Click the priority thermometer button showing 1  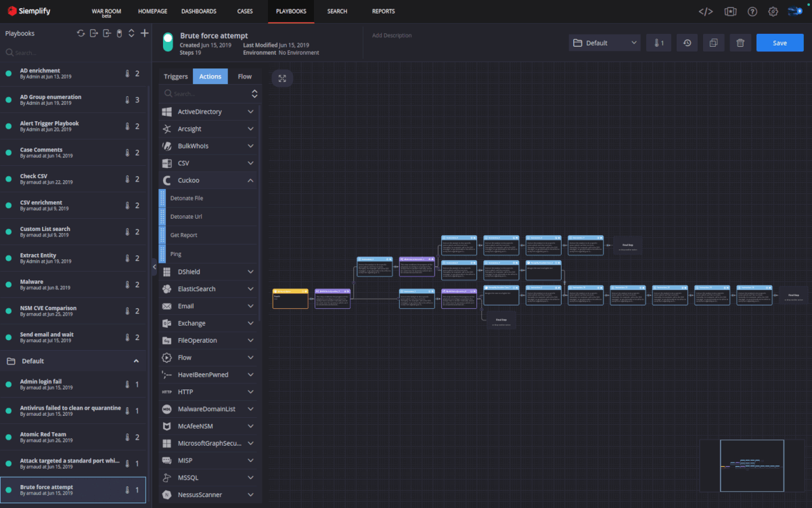[658, 43]
